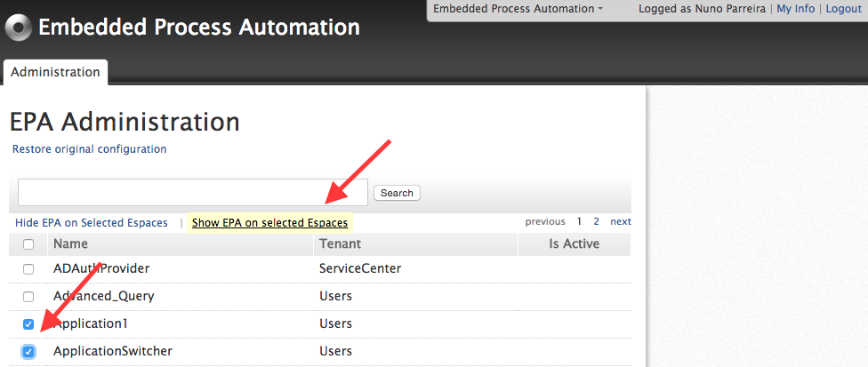
Task: Select results page 1
Action: click(x=579, y=221)
